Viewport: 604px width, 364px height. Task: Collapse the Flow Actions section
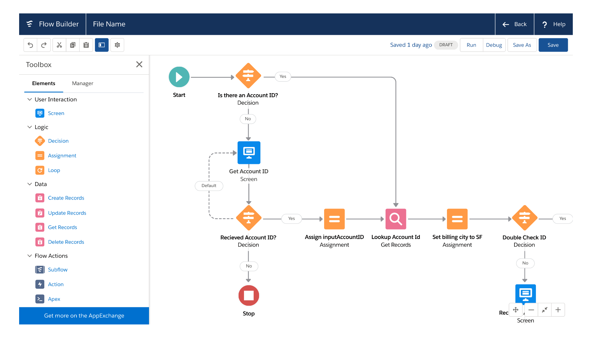click(x=30, y=255)
